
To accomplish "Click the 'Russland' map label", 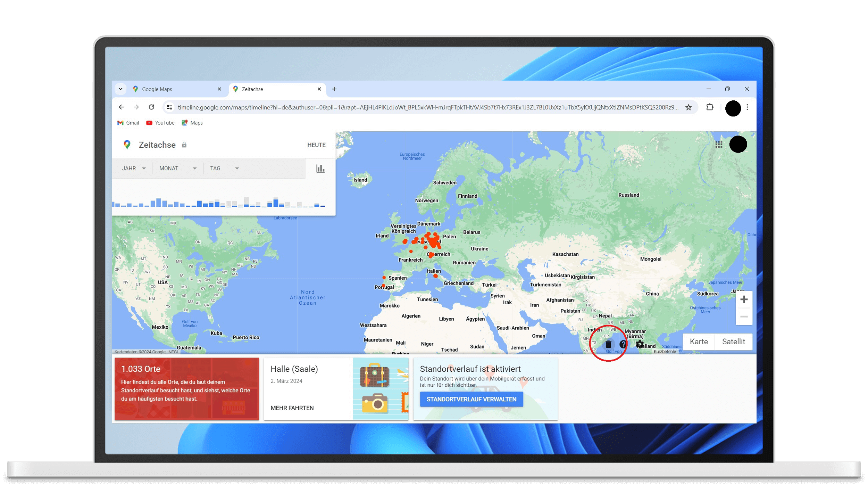I will coord(628,195).
